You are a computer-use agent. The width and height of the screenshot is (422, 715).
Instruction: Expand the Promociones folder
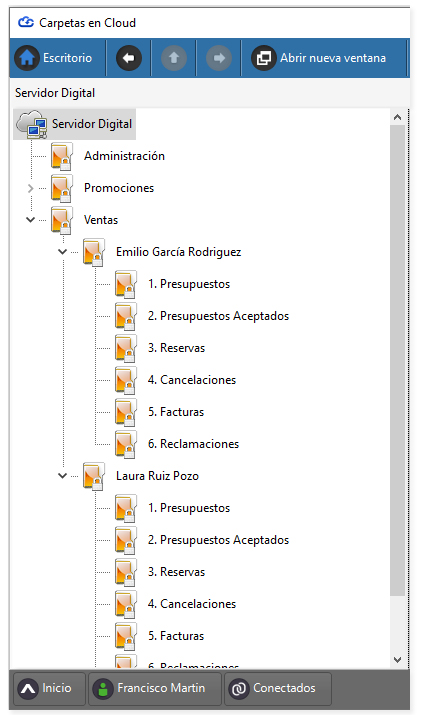coord(30,188)
